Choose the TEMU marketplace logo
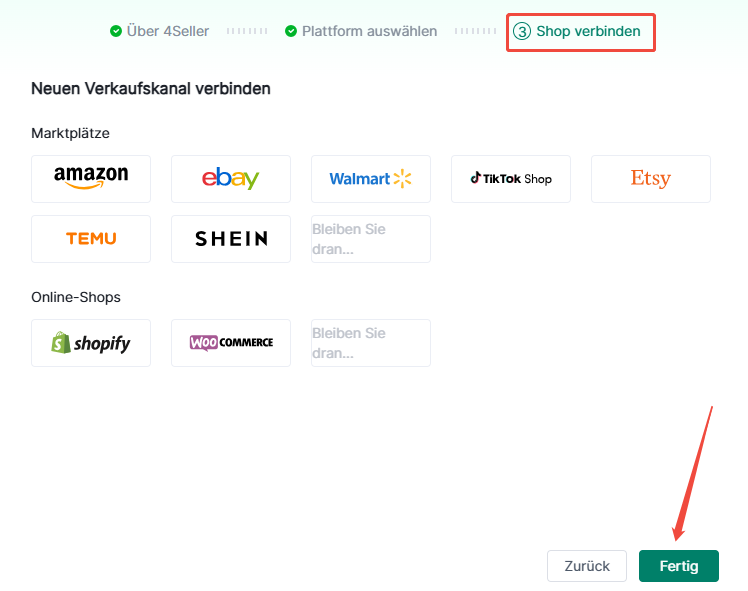 91,239
